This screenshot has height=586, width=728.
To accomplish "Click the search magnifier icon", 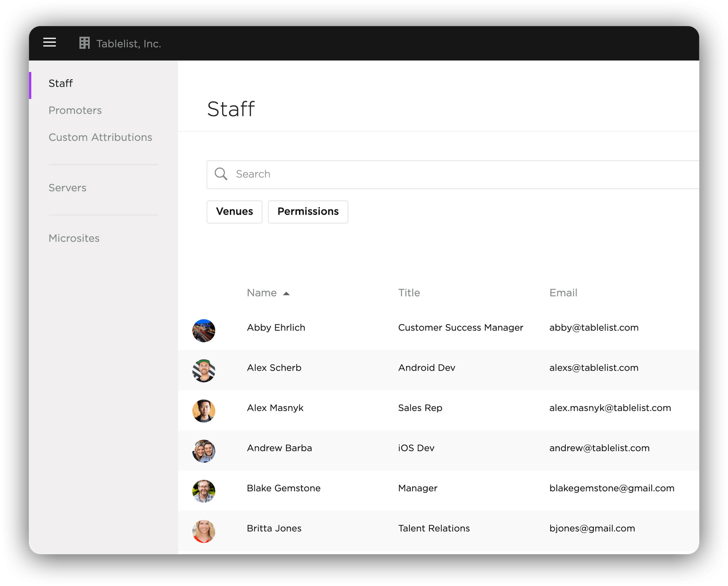I will coord(221,174).
